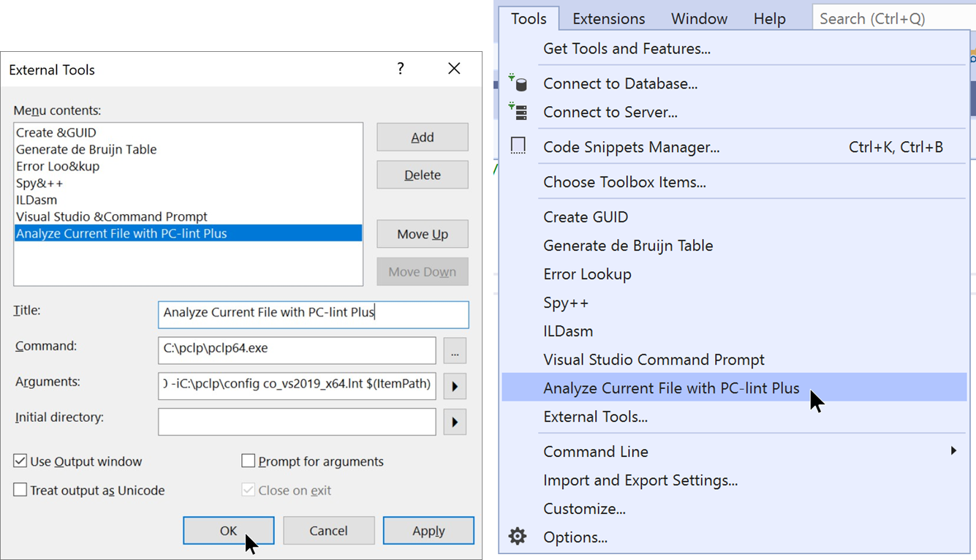Click the Search (Ctrl+Q) box
Viewport: 976px width, 560px height.
pos(892,19)
